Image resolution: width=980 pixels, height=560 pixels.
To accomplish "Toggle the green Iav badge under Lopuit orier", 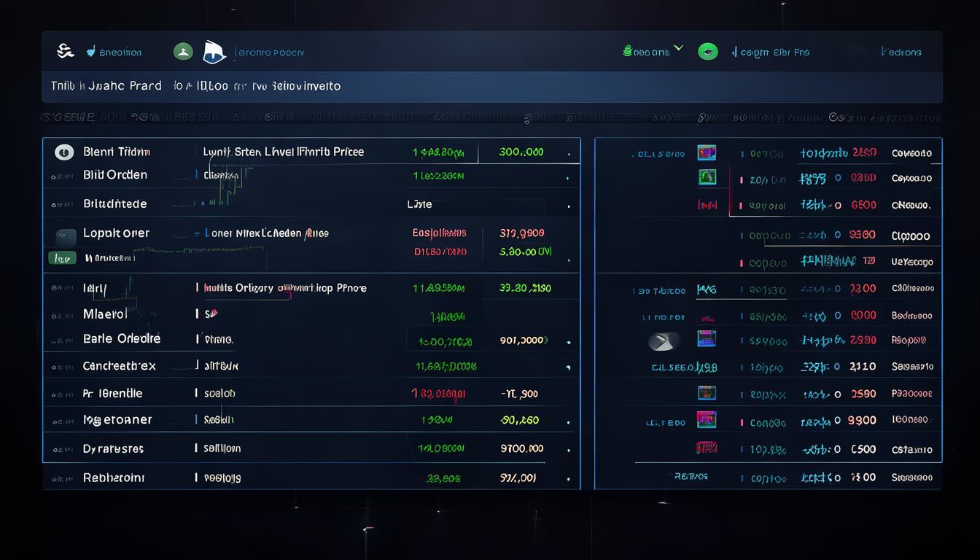I will pos(62,258).
